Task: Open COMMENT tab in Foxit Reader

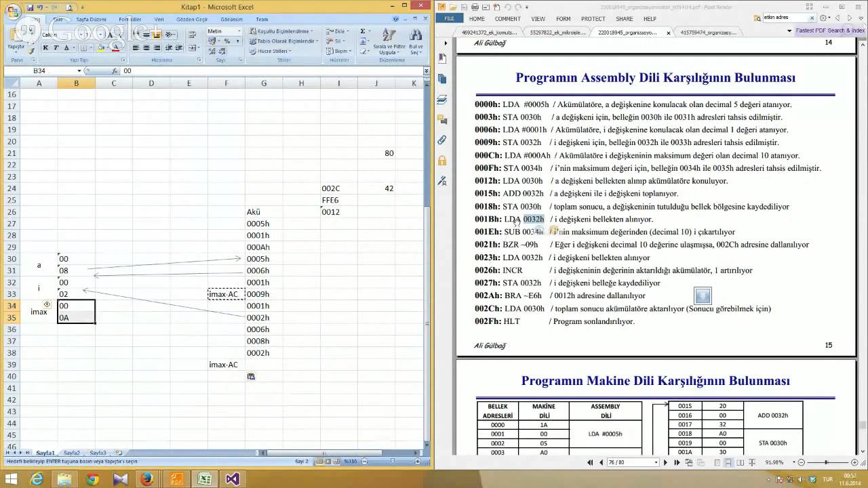Action: [x=507, y=19]
